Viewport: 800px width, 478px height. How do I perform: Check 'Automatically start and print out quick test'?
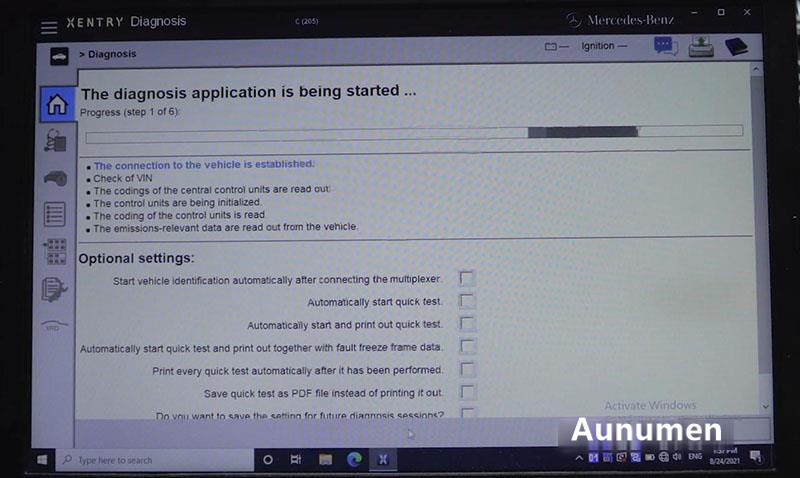tap(467, 323)
